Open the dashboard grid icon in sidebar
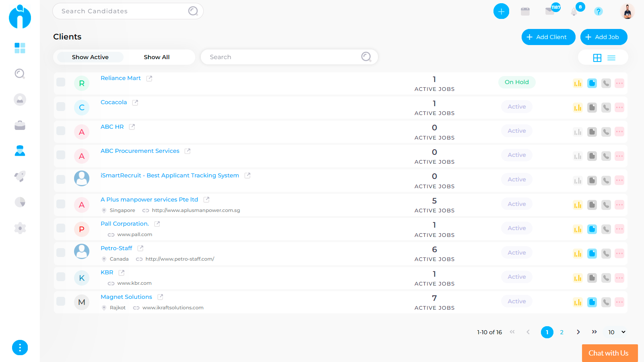 click(20, 48)
